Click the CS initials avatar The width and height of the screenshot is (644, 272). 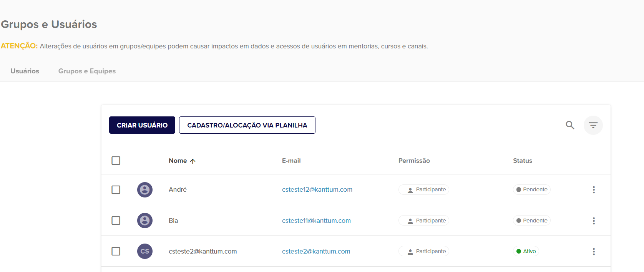point(145,251)
